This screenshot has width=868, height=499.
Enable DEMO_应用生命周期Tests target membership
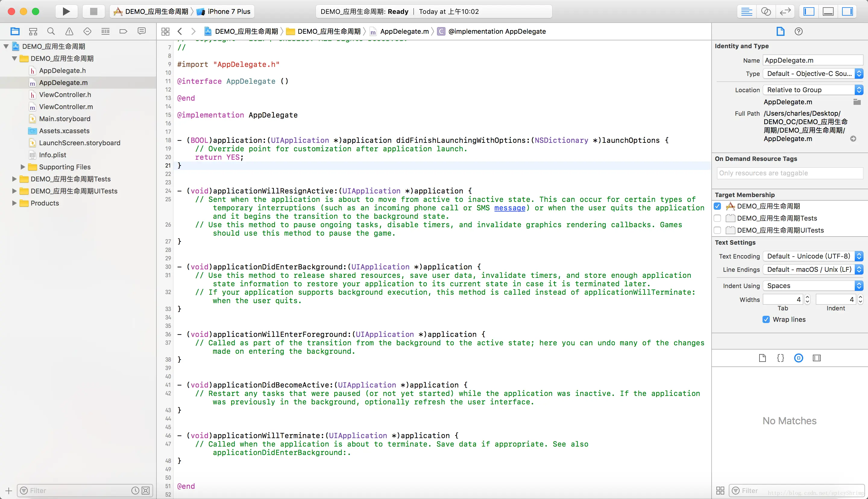(717, 218)
